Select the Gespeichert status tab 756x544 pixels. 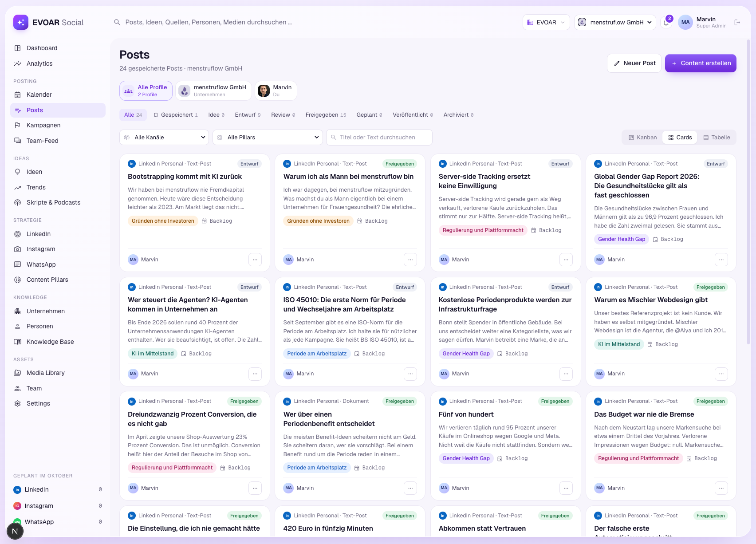[176, 115]
